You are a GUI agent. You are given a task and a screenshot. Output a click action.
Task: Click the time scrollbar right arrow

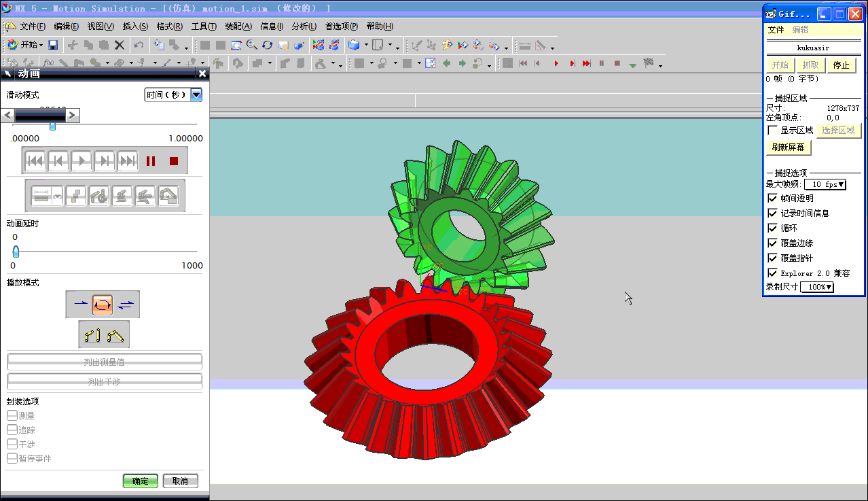(x=73, y=116)
